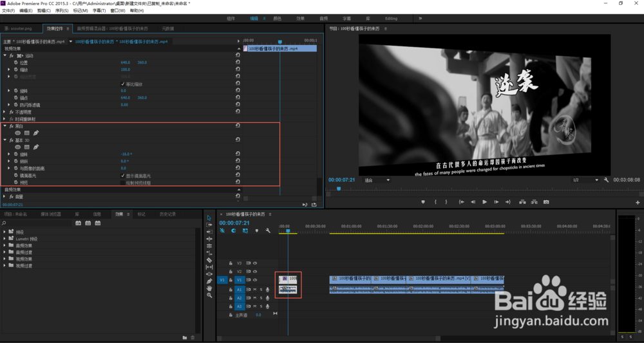This screenshot has width=644, height=343.
Task: Toggle snap in timeline
Action: pyautogui.click(x=233, y=231)
